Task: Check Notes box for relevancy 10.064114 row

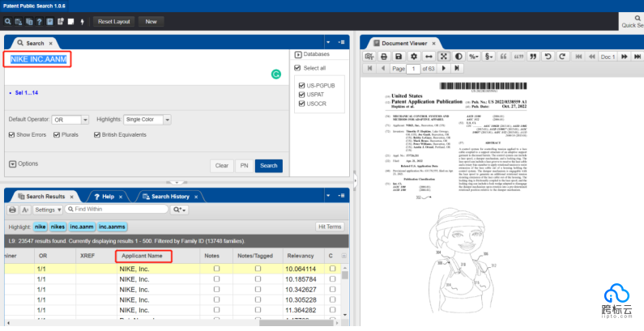Action: (x=216, y=269)
